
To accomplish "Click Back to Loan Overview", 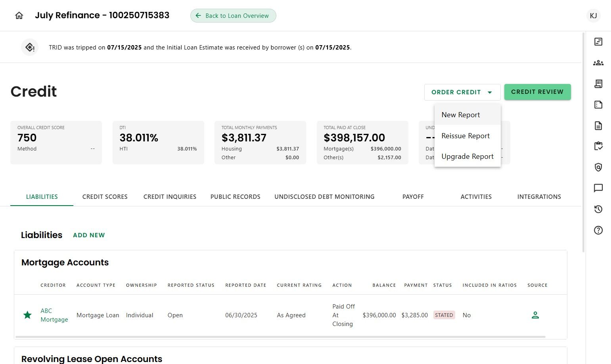I will 233,16.
